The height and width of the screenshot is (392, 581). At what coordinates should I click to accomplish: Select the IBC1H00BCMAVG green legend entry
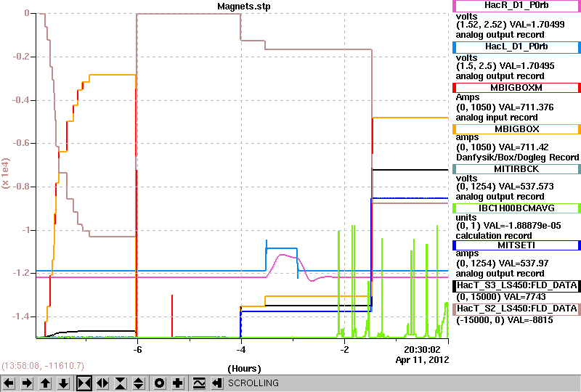click(x=516, y=208)
